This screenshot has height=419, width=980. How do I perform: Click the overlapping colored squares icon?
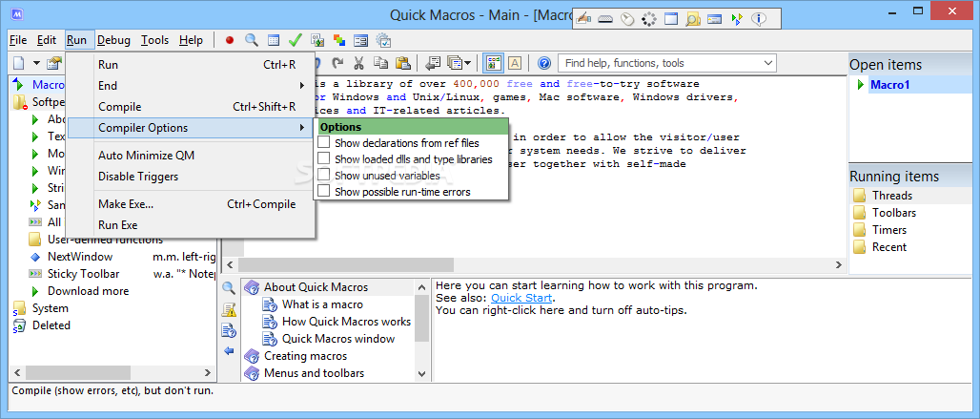[x=338, y=40]
